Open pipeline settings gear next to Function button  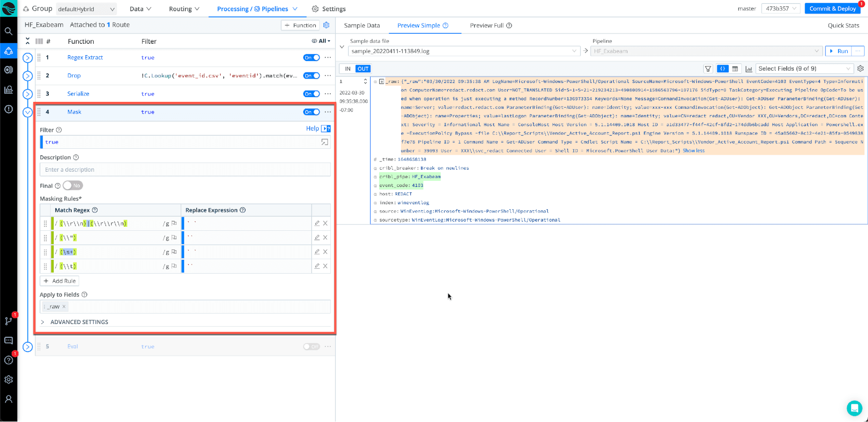(327, 25)
